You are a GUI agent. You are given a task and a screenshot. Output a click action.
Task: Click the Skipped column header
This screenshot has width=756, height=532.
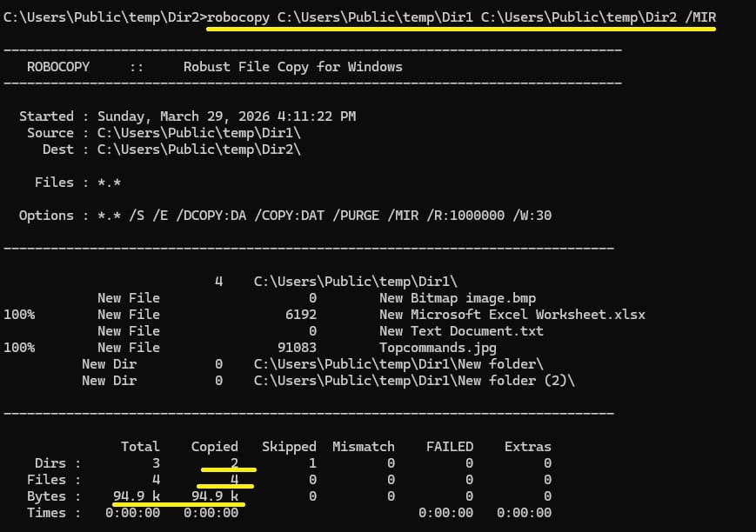289,446
